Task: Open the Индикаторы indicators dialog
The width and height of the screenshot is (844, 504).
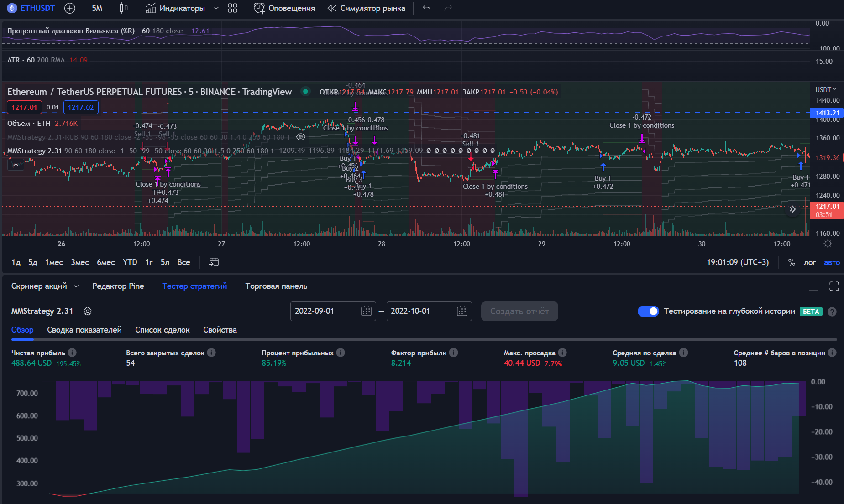Action: pyautogui.click(x=175, y=8)
